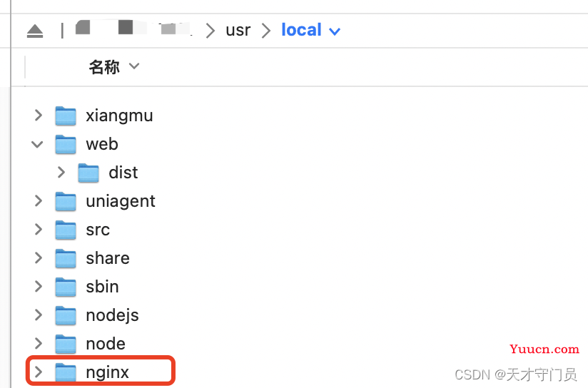Image resolution: width=588 pixels, height=388 pixels.
Task: Open the 名称 column sort dropdown
Action: (134, 66)
